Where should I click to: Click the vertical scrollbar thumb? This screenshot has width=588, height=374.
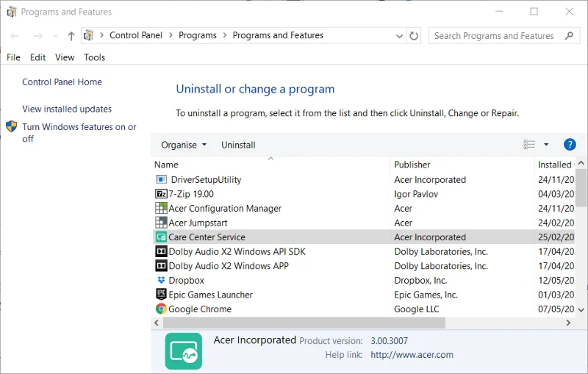(581, 187)
